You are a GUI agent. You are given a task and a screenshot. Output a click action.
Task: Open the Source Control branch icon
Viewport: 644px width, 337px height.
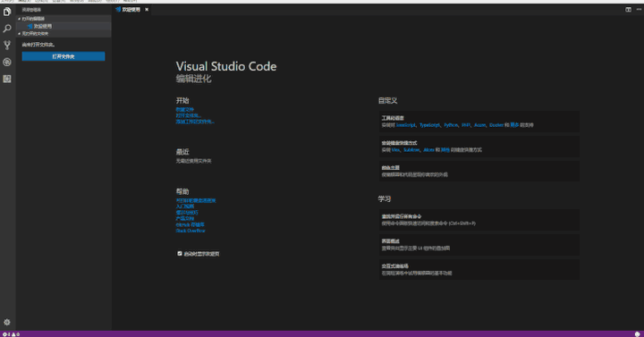(x=7, y=46)
